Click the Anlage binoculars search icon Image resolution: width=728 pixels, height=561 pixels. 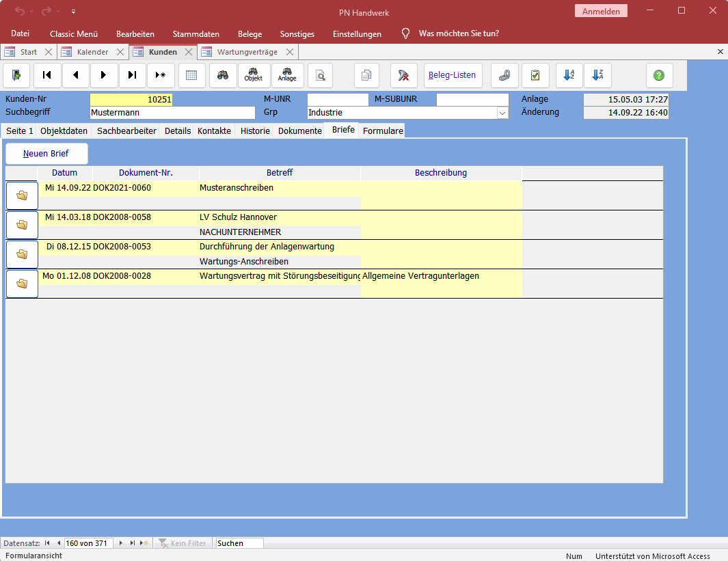coord(287,75)
